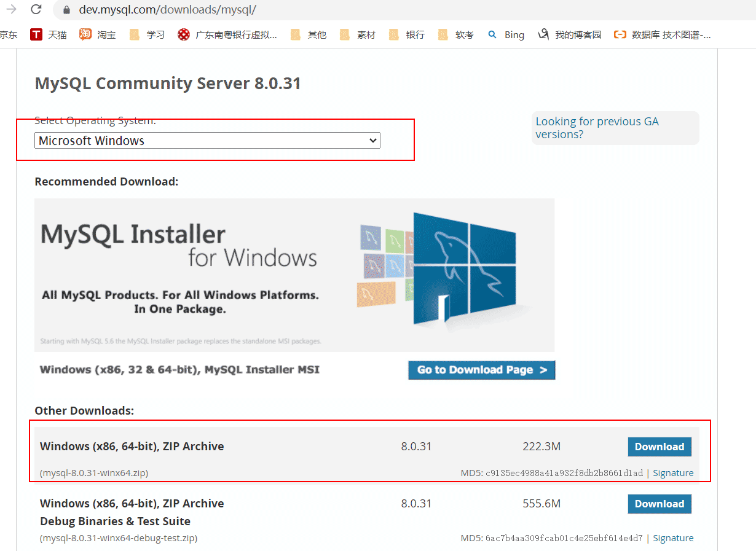This screenshot has width=756, height=551.
Task: Open the Signature link for the ZIP archive
Action: pyautogui.click(x=673, y=472)
